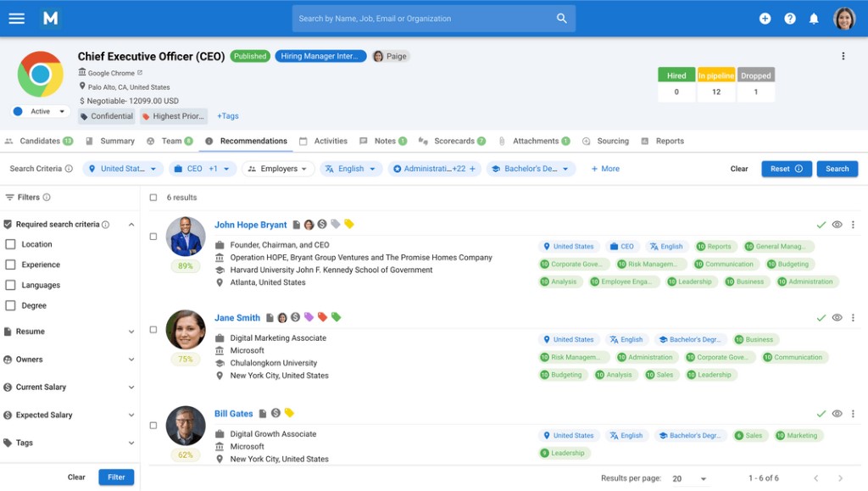Click the search magnifier icon
The image size is (868, 491).
click(x=561, y=19)
